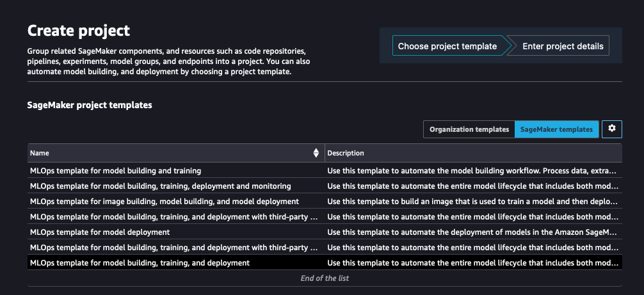Viewport: 644px width, 295px height.
Task: Click description about automating deployment of models
Action: click(x=472, y=232)
